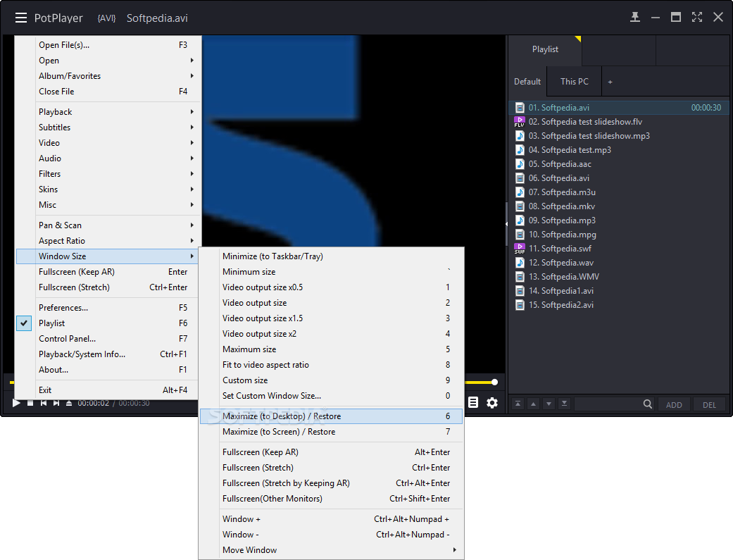
Task: Open Control Panel... from menu
Action: click(x=108, y=338)
